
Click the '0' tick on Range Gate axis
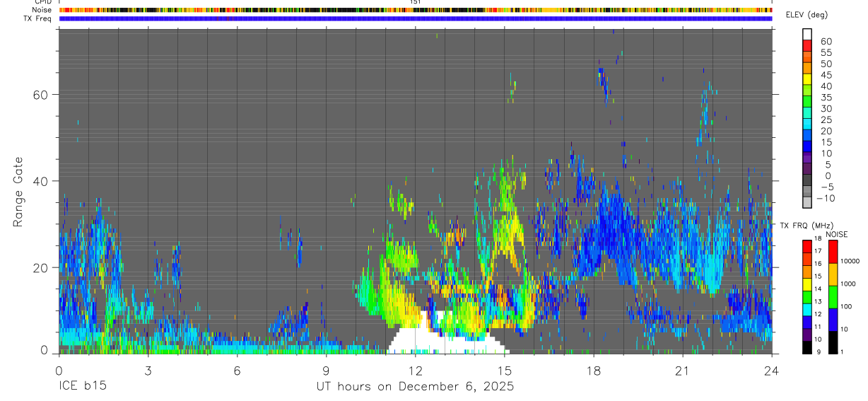[44, 349]
